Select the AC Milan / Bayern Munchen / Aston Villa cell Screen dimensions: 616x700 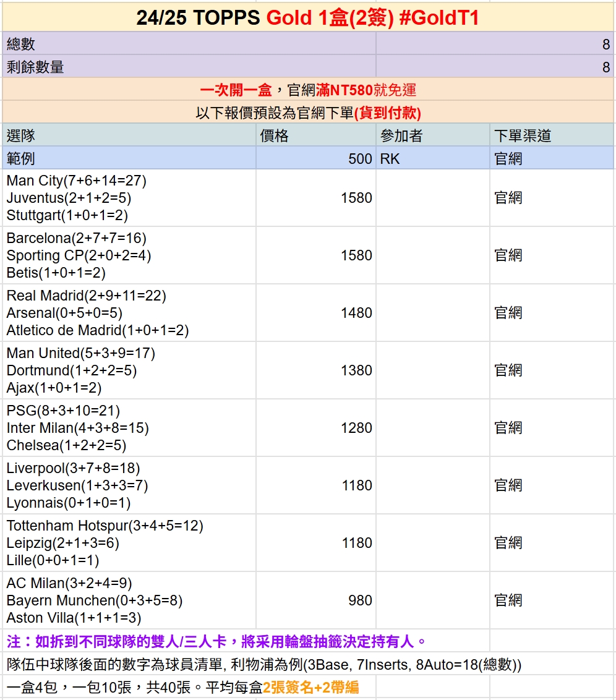129,600
